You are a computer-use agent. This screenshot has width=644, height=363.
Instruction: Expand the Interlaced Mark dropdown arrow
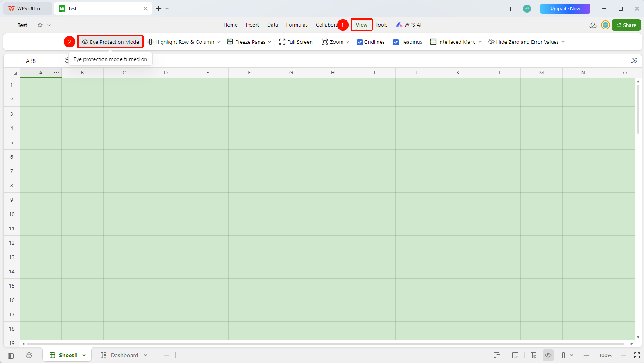(480, 42)
